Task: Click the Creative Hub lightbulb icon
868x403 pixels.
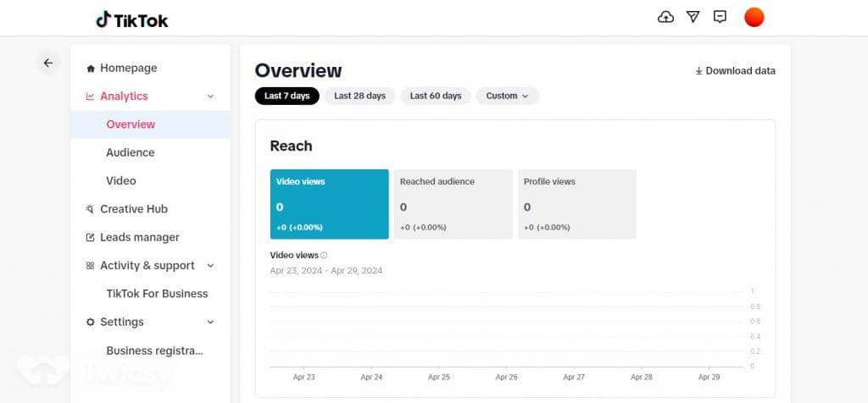Action: point(90,209)
